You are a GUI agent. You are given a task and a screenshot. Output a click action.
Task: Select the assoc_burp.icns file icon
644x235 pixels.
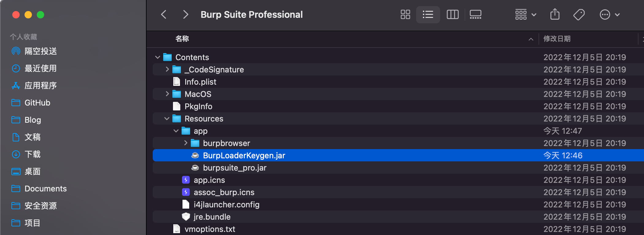186,192
